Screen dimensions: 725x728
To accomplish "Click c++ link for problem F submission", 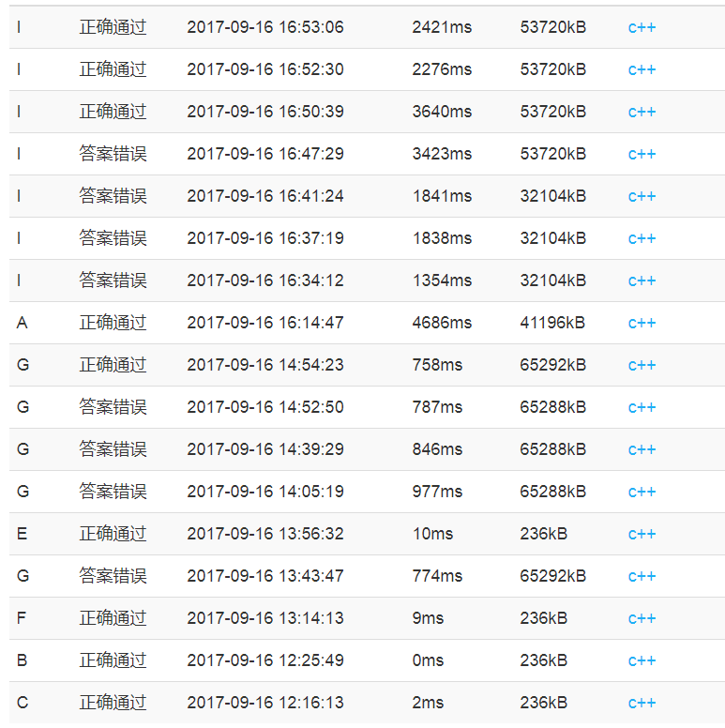I will click(x=642, y=618).
